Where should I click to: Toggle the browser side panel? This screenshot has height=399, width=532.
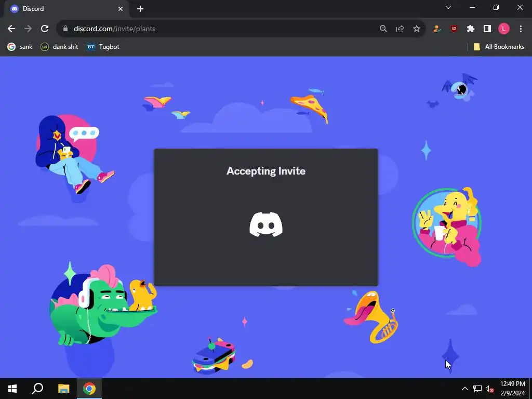point(487,29)
